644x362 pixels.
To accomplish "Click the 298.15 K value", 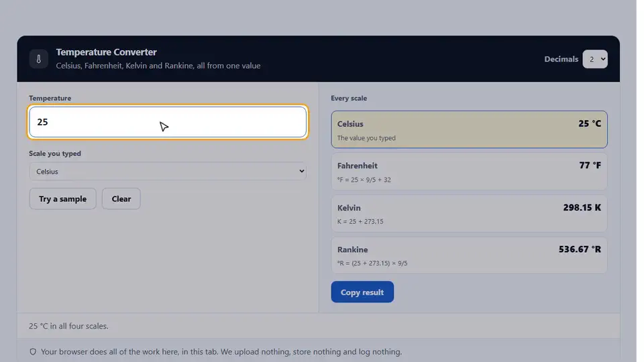I will 582,207.
